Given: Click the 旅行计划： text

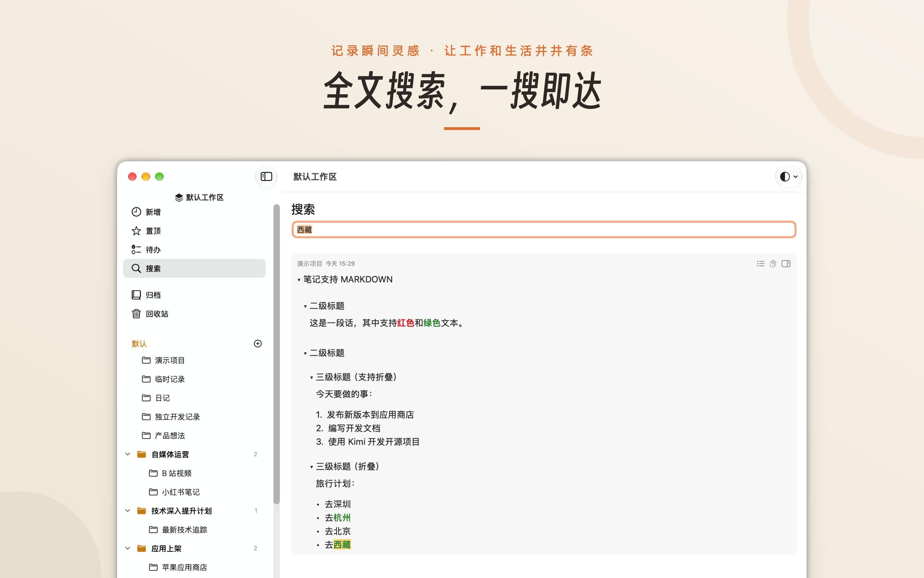Looking at the screenshot, I should [335, 484].
